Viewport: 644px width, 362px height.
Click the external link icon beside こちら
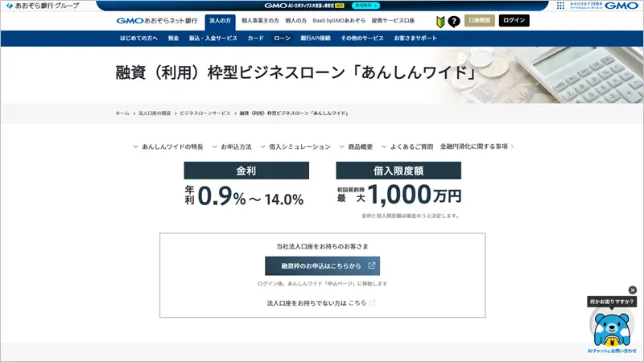(372, 303)
